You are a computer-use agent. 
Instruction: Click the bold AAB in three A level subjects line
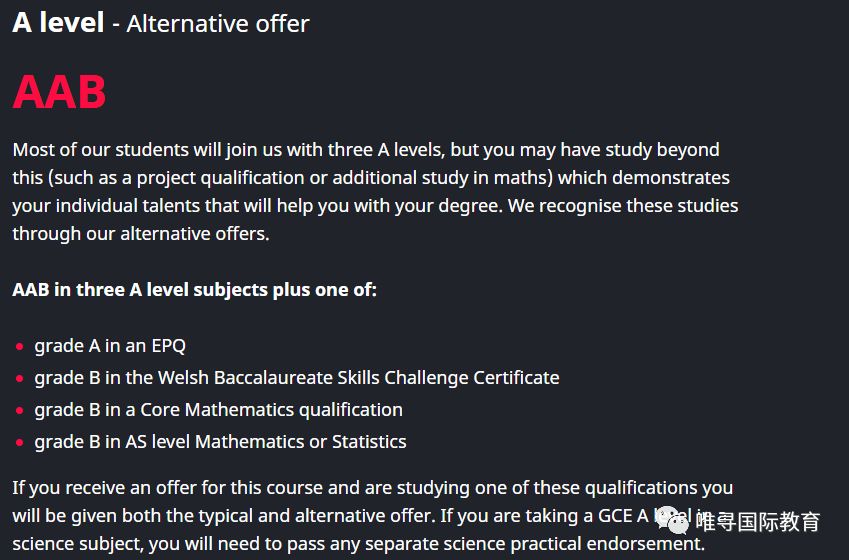pyautogui.click(x=194, y=289)
